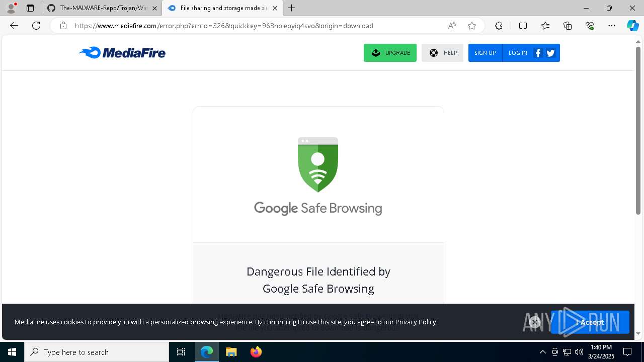Viewport: 644px width, 362px height.
Task: Open the Extensions puzzle icon
Action: pyautogui.click(x=499, y=26)
